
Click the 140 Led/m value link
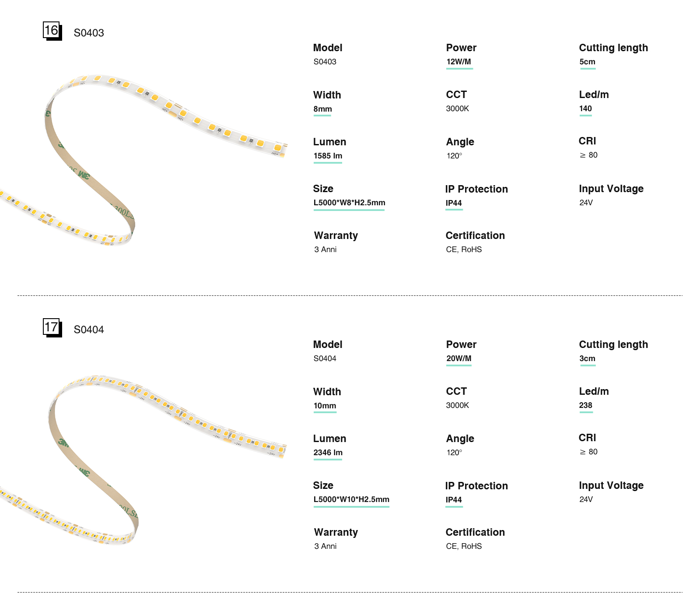pyautogui.click(x=585, y=109)
